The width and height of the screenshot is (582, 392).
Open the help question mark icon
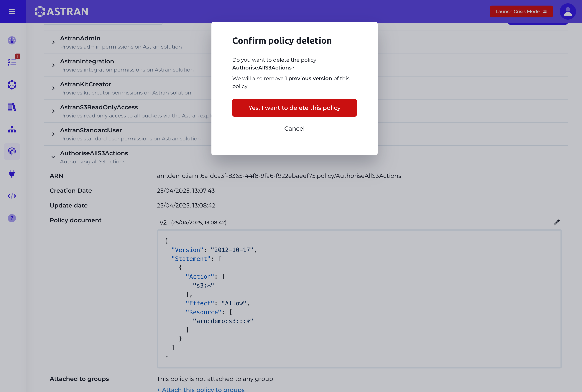click(12, 218)
